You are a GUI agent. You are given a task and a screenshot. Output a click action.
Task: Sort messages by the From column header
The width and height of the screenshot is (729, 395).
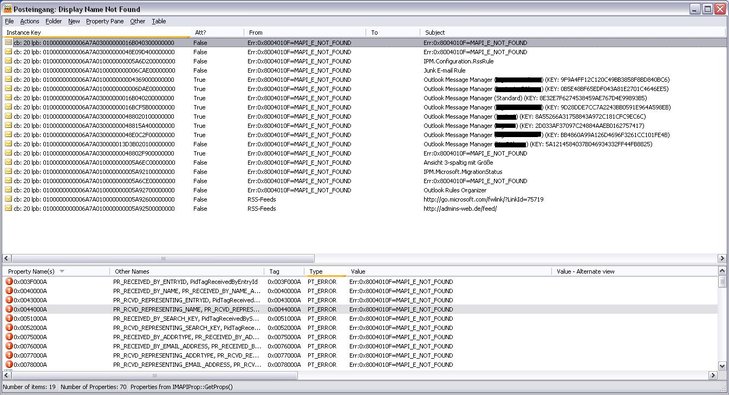pyautogui.click(x=305, y=33)
